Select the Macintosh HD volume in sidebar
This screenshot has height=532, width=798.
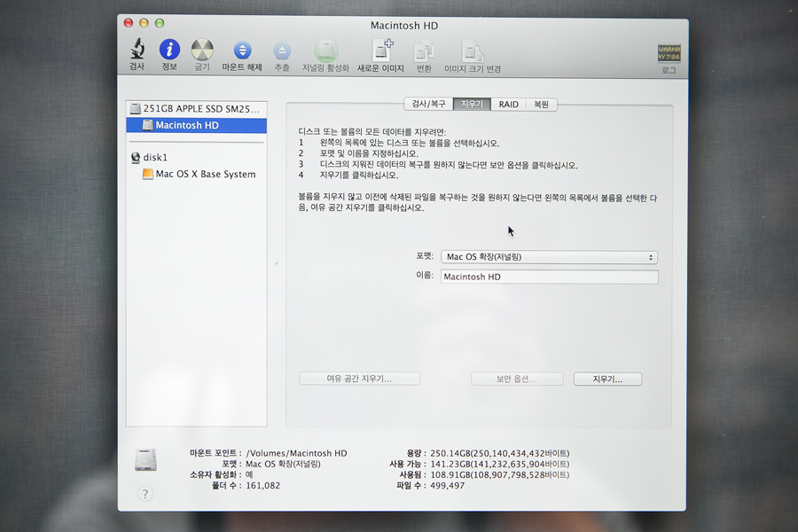tap(197, 125)
